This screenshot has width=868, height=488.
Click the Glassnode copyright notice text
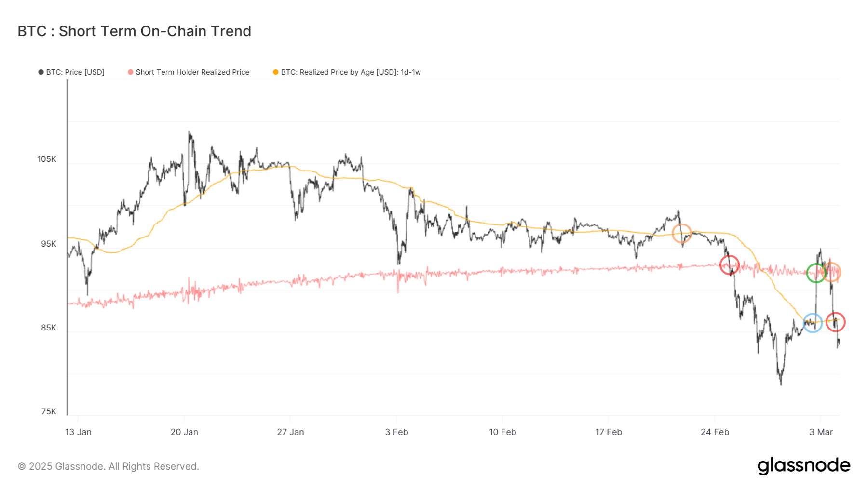[x=108, y=466]
